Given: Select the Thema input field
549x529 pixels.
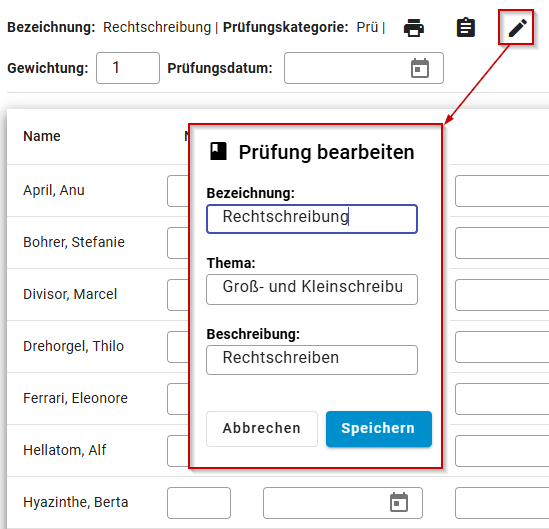Looking at the screenshot, I should (312, 289).
